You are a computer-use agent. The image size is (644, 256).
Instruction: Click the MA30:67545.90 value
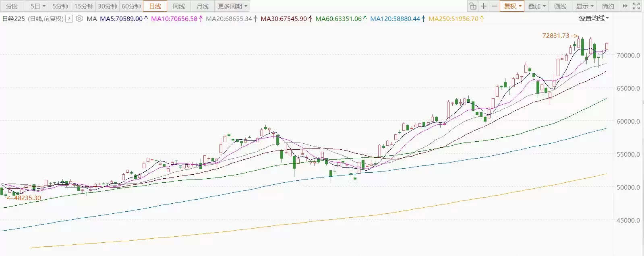tap(284, 19)
